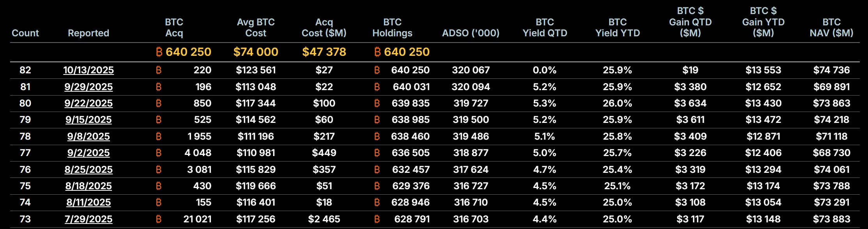Viewport: 868px width, 229px height.
Task: Click the BTC NAV ($M) column header
Action: pyautogui.click(x=831, y=28)
